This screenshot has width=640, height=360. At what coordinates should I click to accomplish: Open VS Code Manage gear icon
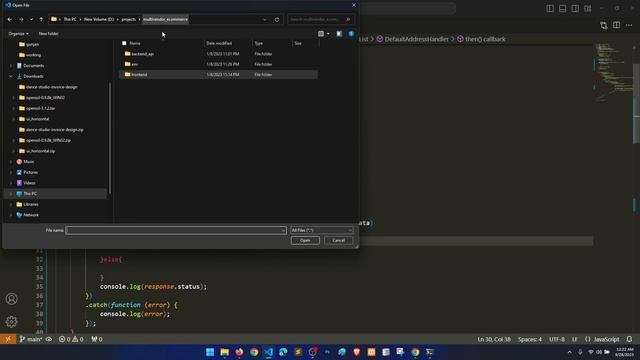(x=11, y=322)
